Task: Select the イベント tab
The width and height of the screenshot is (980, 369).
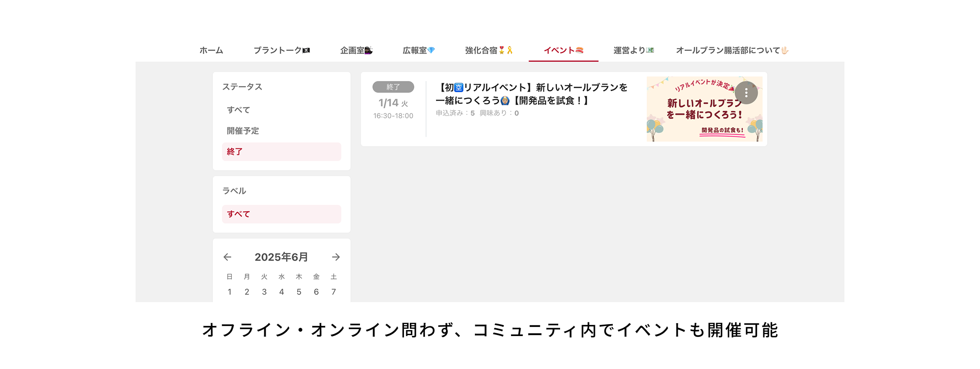Action: click(x=563, y=50)
